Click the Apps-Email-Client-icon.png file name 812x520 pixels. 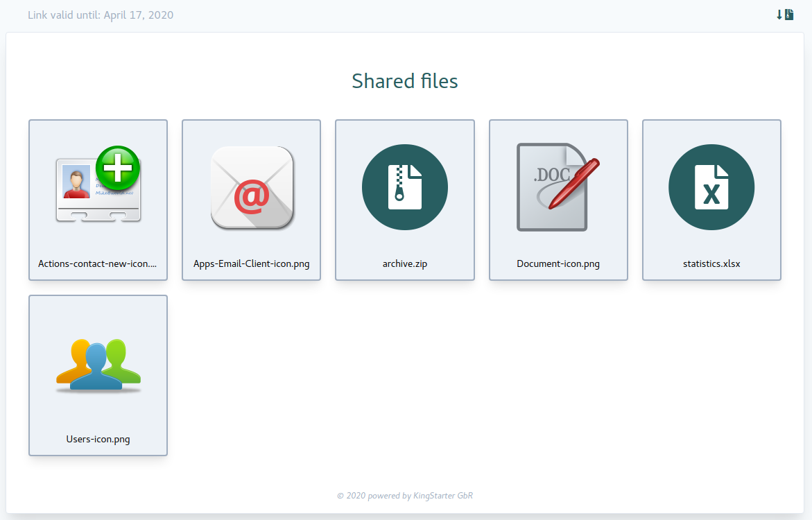tap(252, 263)
